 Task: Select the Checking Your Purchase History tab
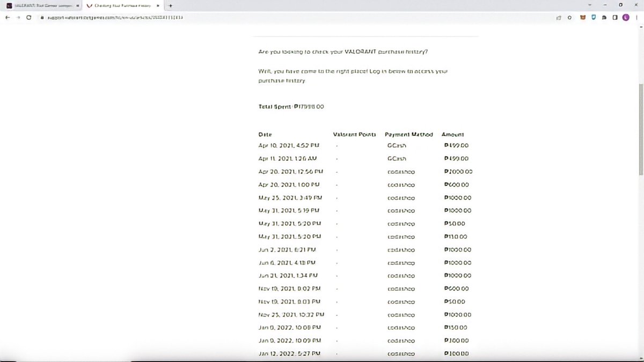[x=124, y=5]
